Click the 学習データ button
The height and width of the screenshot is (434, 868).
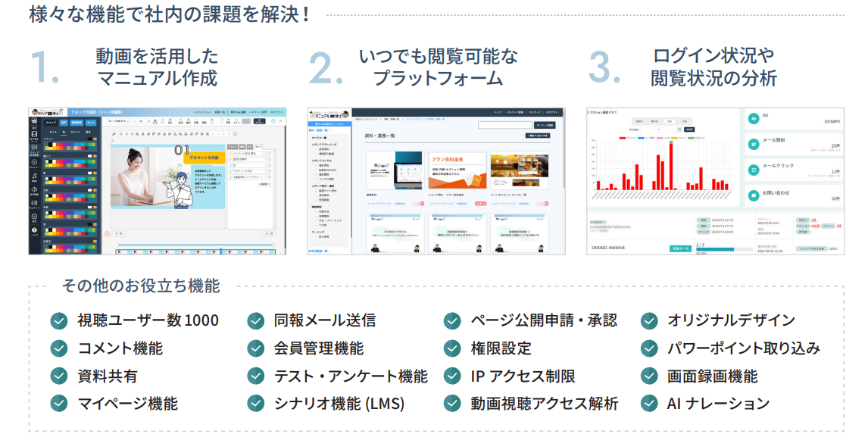click(680, 248)
